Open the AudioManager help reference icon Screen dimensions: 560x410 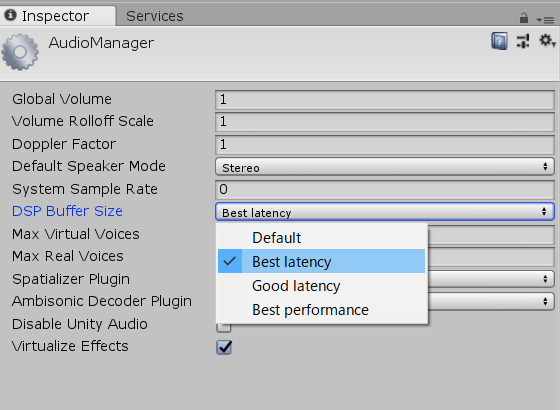(x=499, y=41)
